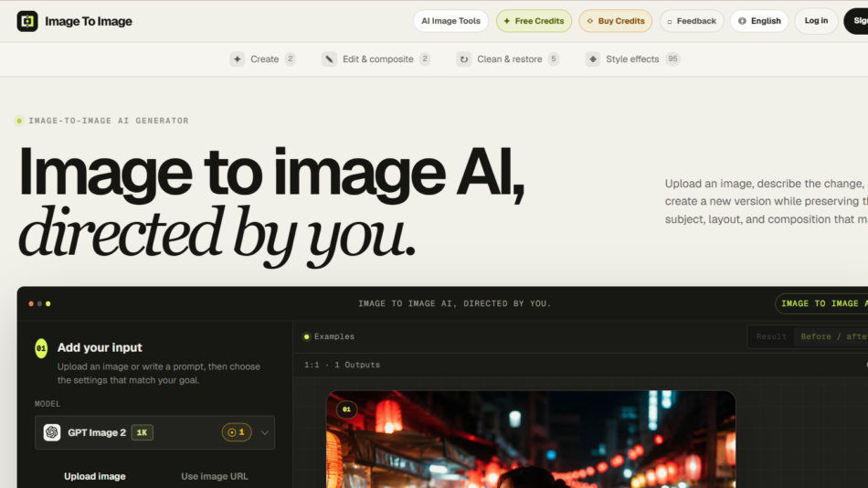Select the Result view toggle
Viewport: 868px width, 488px height.
click(770, 336)
